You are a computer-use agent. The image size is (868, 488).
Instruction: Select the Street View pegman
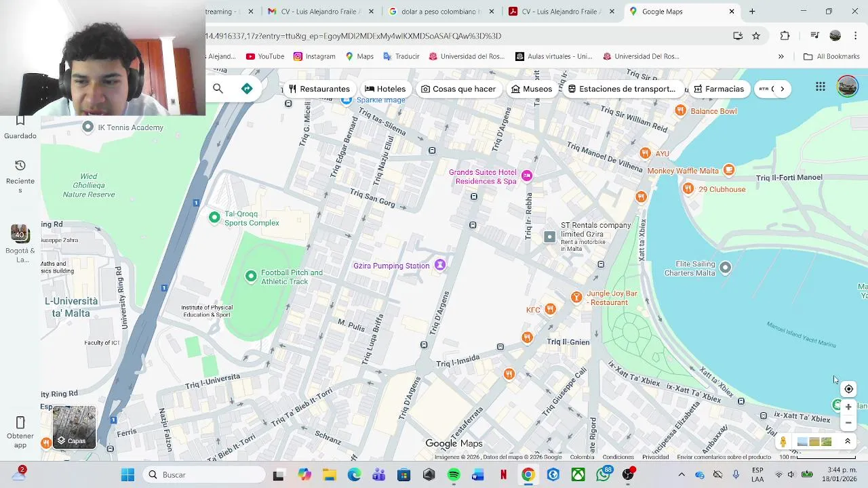(783, 442)
